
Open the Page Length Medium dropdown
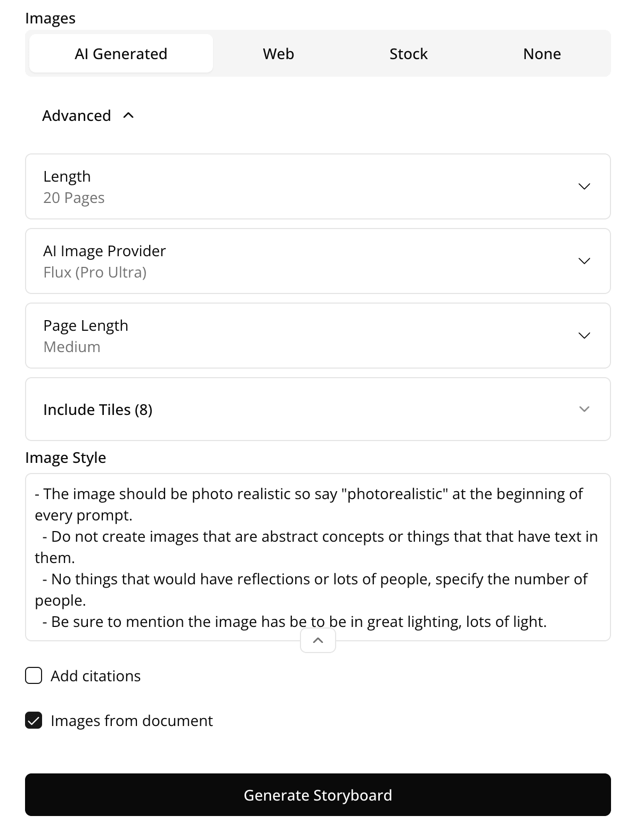318,336
